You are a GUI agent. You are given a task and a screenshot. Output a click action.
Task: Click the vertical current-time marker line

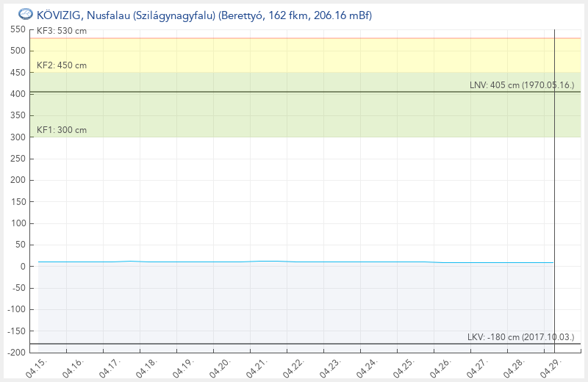tap(553, 184)
